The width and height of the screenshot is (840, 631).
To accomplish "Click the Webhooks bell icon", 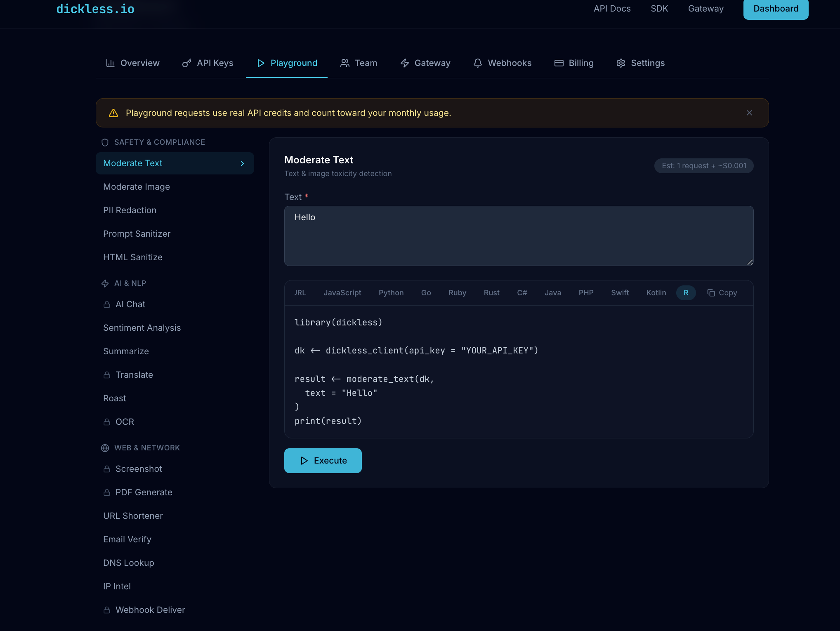I will pyautogui.click(x=477, y=63).
